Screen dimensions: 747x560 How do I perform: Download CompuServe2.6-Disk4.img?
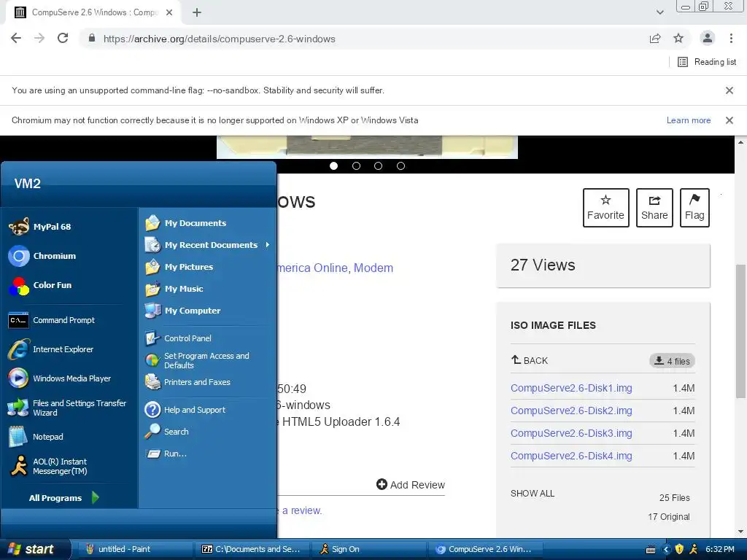click(571, 456)
